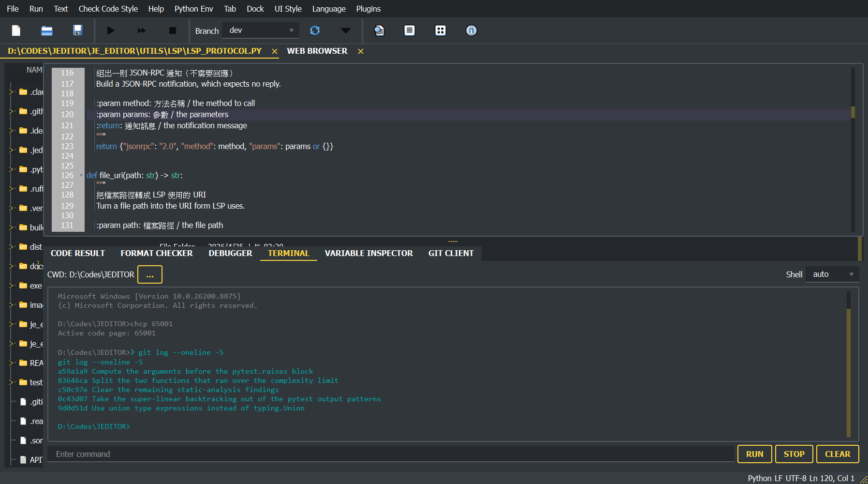Open the Branch dropdown showing dev
Viewport: 868px width, 484px height.
coord(261,30)
